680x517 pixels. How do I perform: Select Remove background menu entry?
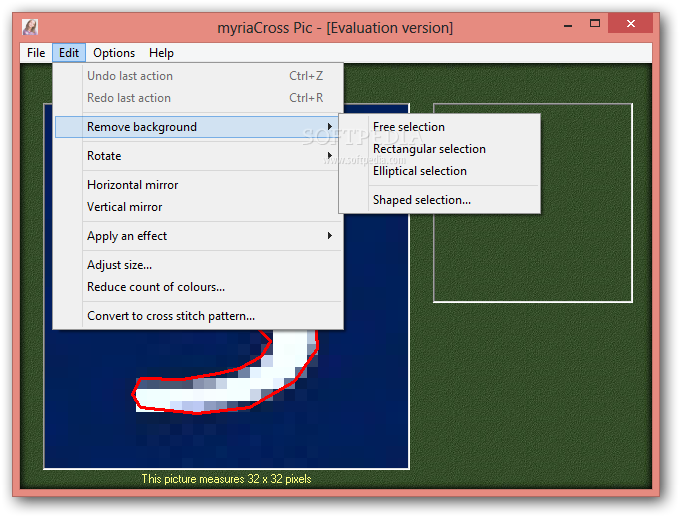[198, 127]
